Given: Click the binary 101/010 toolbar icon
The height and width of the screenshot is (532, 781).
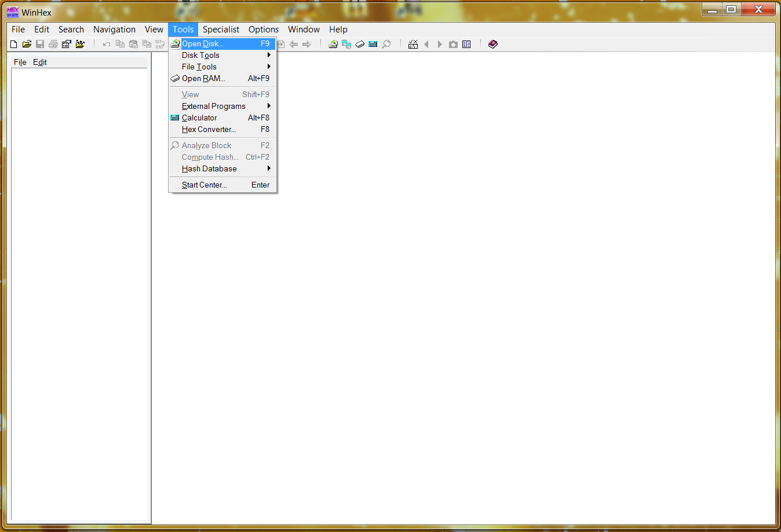Looking at the screenshot, I should pyautogui.click(x=160, y=44).
